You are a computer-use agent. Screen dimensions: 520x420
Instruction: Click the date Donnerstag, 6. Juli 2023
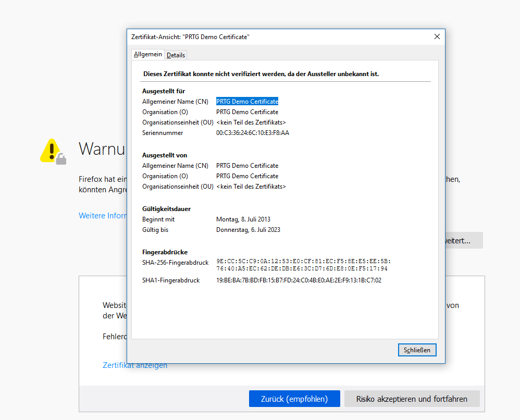pyautogui.click(x=248, y=230)
